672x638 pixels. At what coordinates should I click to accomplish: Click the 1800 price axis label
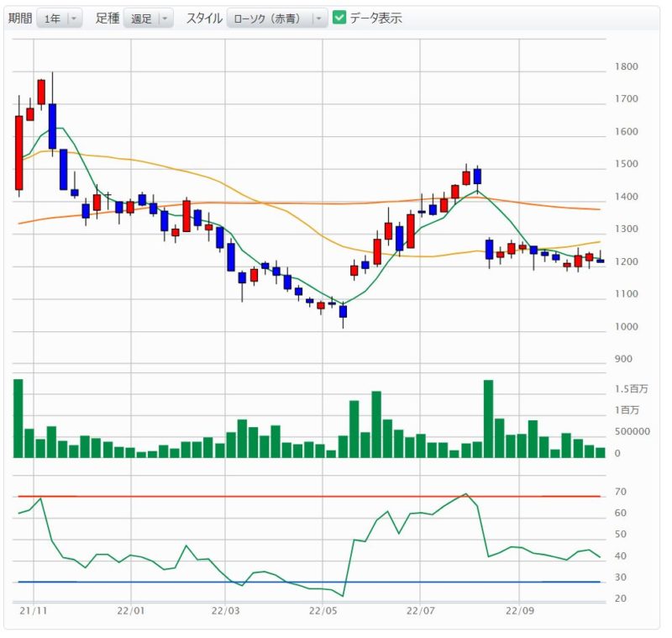[626, 66]
